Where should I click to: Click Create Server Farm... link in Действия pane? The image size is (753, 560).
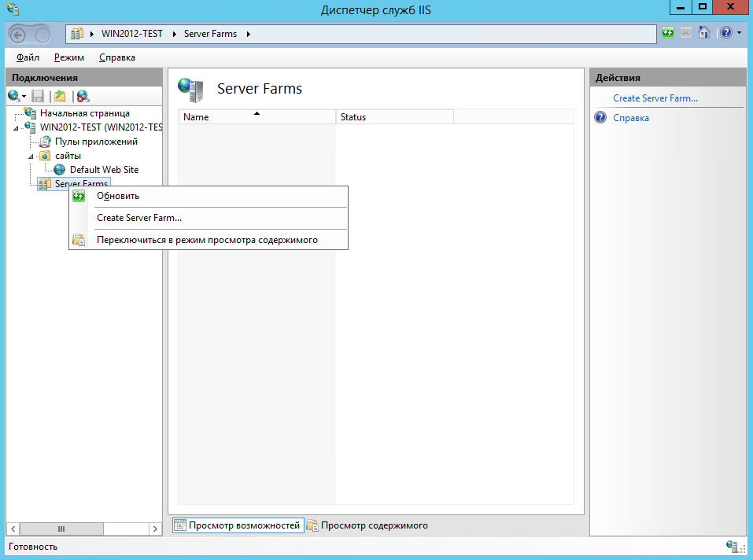[x=655, y=98]
